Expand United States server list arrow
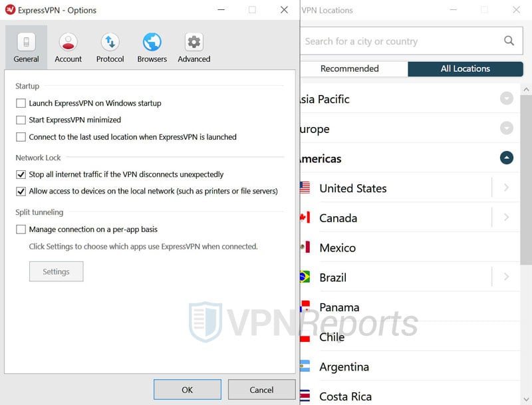Image resolution: width=532 pixels, height=405 pixels. (506, 188)
